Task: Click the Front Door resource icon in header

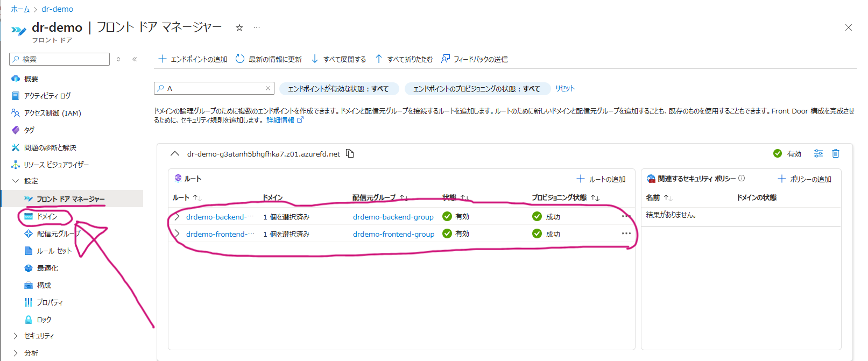Action: point(19,31)
